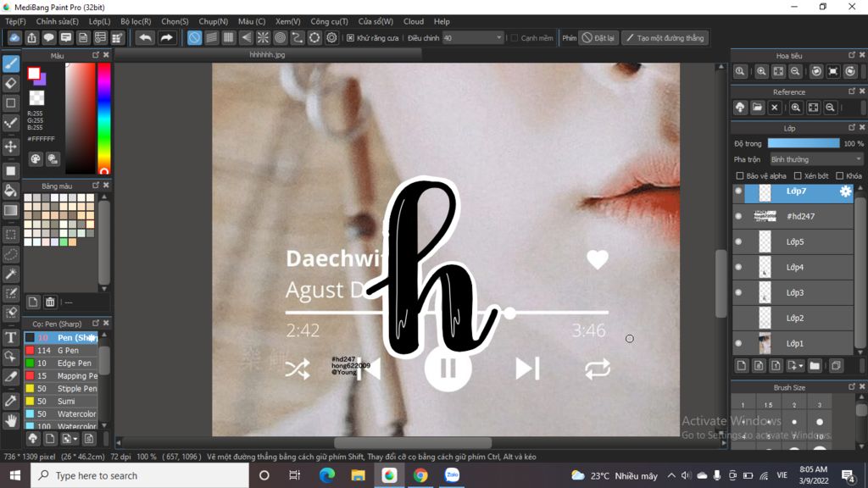The height and width of the screenshot is (488, 868).
Task: Expand the brush add dropdown at panel bottom
Action: (x=75, y=440)
